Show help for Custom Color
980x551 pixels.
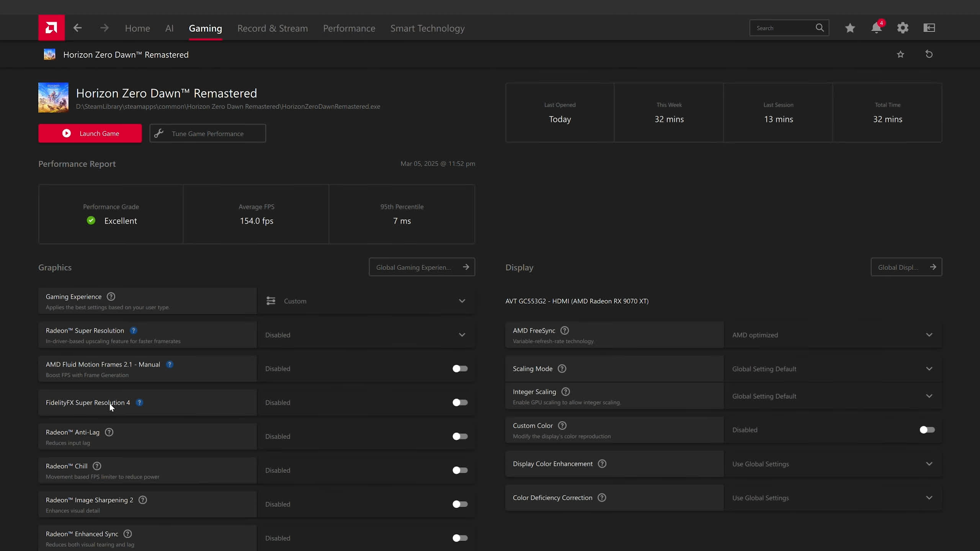pyautogui.click(x=562, y=425)
